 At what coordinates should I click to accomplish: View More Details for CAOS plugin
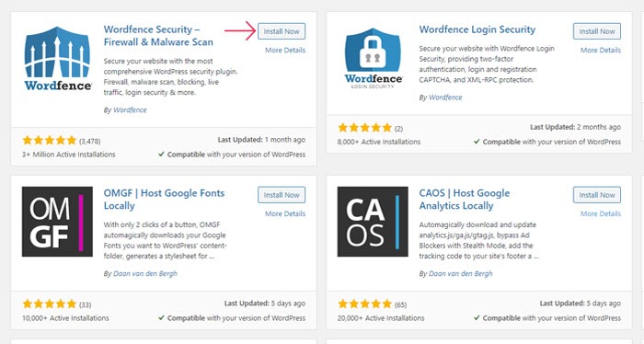(x=601, y=214)
